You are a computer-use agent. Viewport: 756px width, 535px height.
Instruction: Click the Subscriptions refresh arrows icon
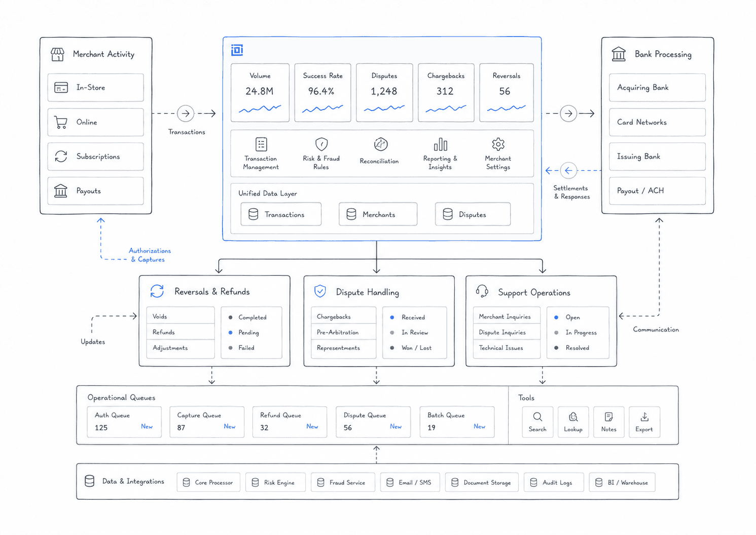(x=61, y=157)
